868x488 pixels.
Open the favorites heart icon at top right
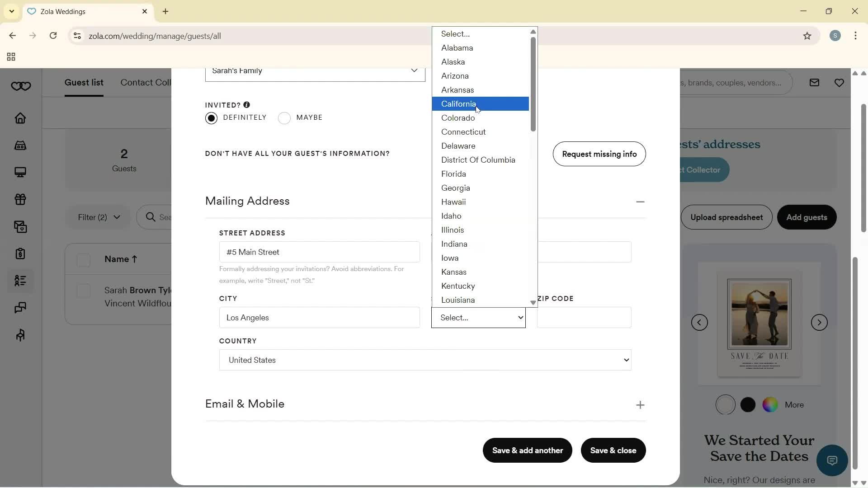pyautogui.click(x=840, y=82)
